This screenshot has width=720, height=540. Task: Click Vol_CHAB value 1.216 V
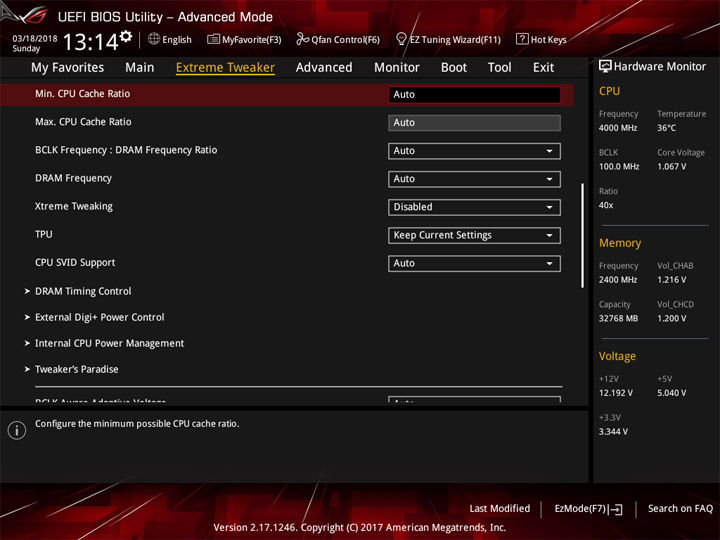672,280
